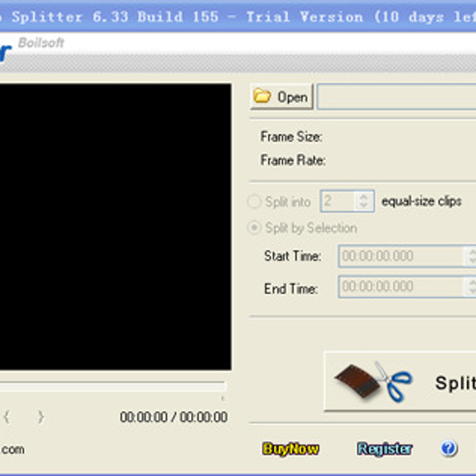
Task: Increase clip count with the spinner up arrow
Action: (x=364, y=196)
